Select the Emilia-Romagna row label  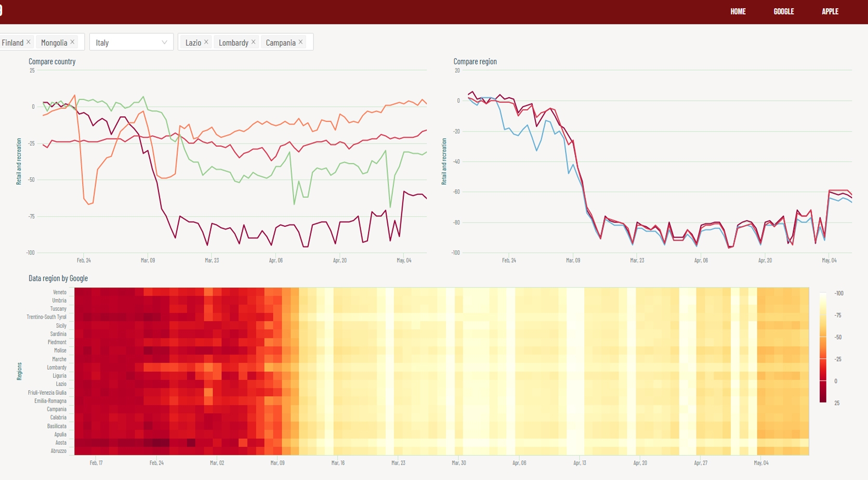coord(50,401)
